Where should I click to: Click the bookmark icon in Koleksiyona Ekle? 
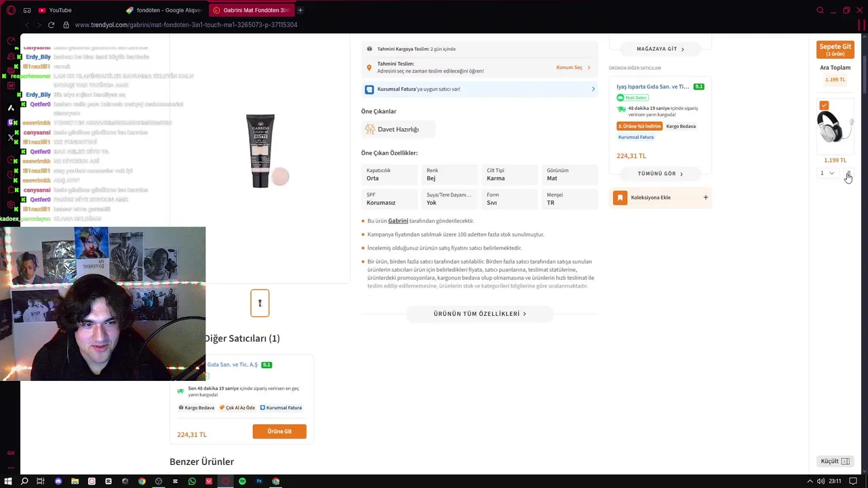tap(620, 197)
